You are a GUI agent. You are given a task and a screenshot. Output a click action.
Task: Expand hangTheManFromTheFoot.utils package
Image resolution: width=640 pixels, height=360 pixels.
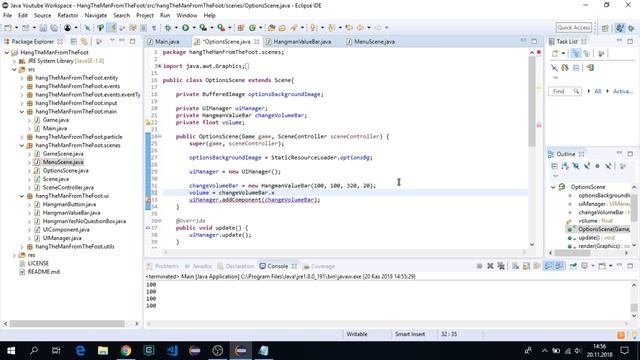coord(22,247)
